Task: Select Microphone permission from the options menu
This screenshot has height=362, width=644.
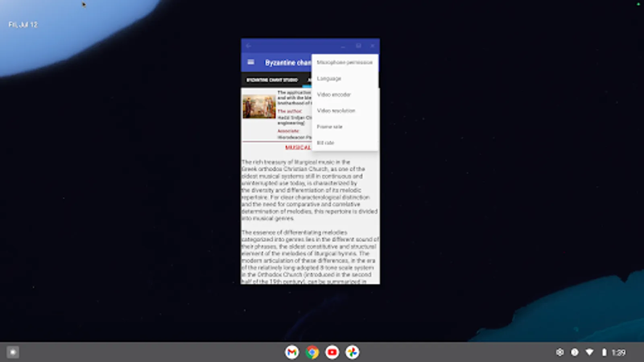Action: point(345,62)
